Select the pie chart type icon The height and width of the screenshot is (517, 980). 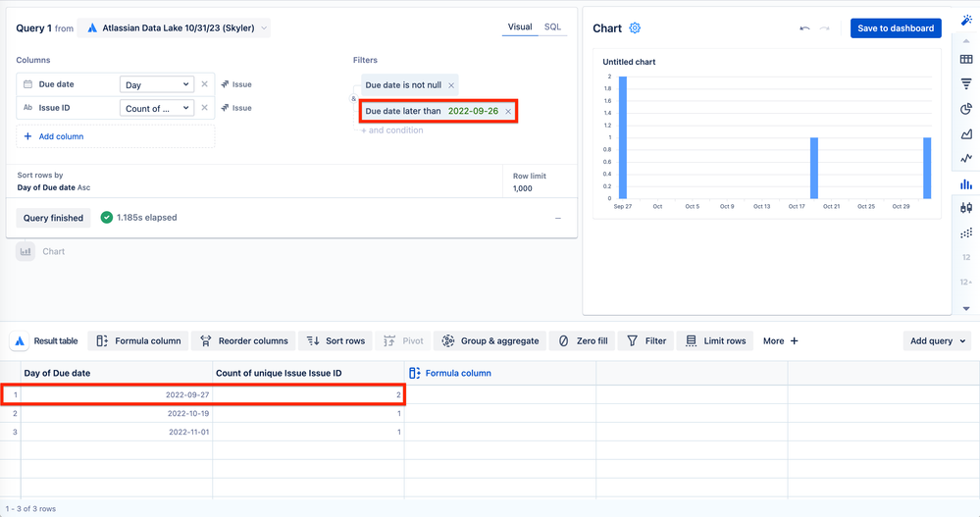coord(966,109)
